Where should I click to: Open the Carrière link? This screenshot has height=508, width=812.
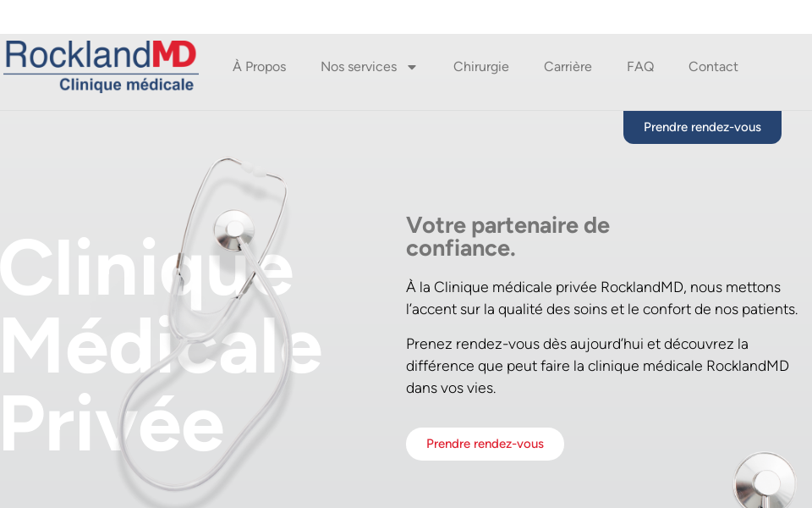pos(568,67)
